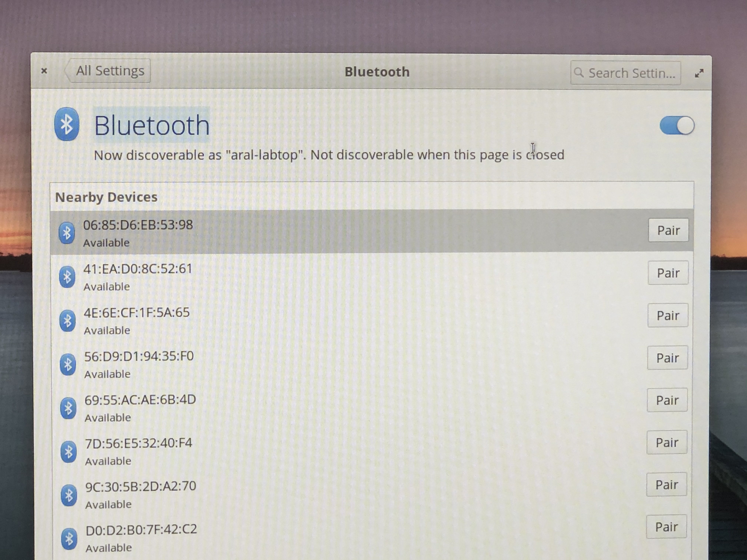Select device row 69:55:AC:AE:6B:4D text
The height and width of the screenshot is (560, 747).
point(140,400)
